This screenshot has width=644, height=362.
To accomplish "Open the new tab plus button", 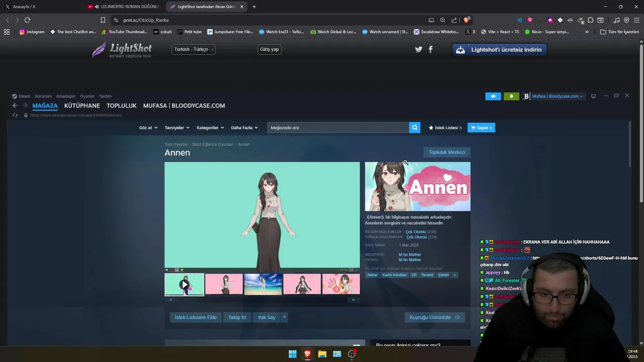I will (x=254, y=7).
